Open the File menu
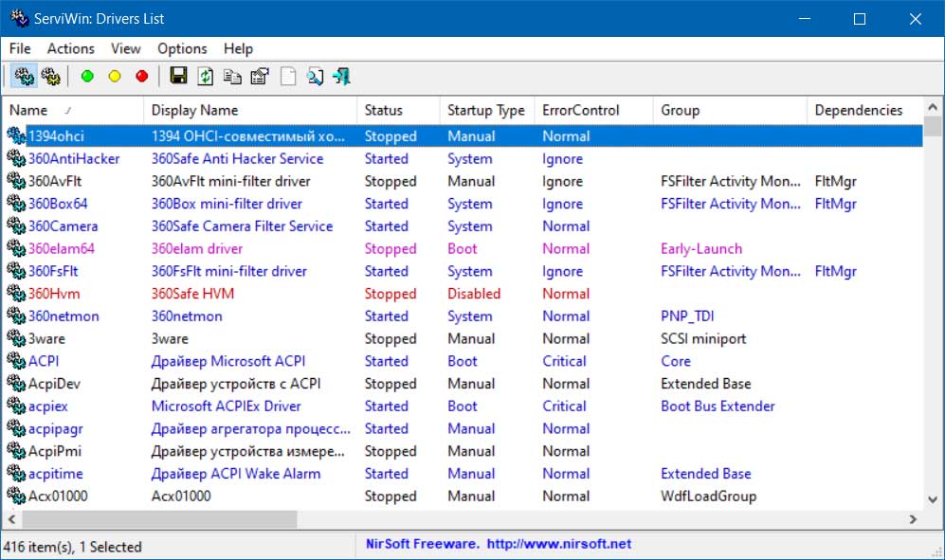 click(x=20, y=49)
